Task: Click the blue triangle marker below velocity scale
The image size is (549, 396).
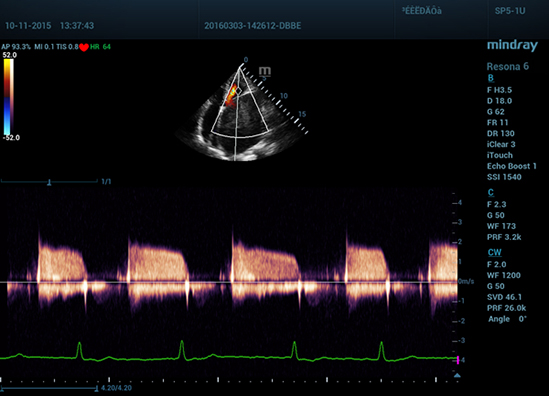Action: pos(457,375)
